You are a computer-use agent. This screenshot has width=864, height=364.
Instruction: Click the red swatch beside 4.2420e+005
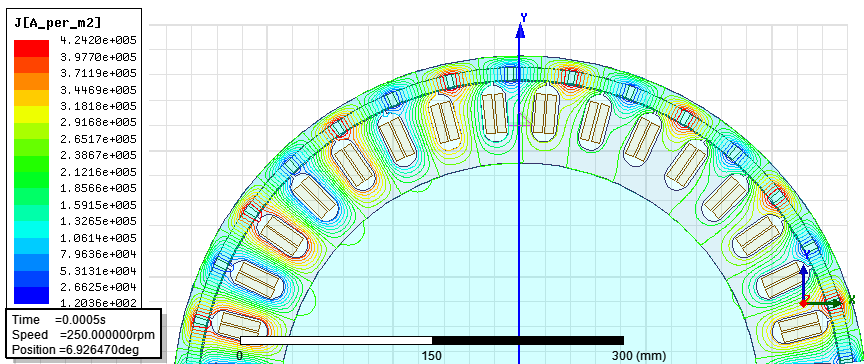pyautogui.click(x=31, y=48)
